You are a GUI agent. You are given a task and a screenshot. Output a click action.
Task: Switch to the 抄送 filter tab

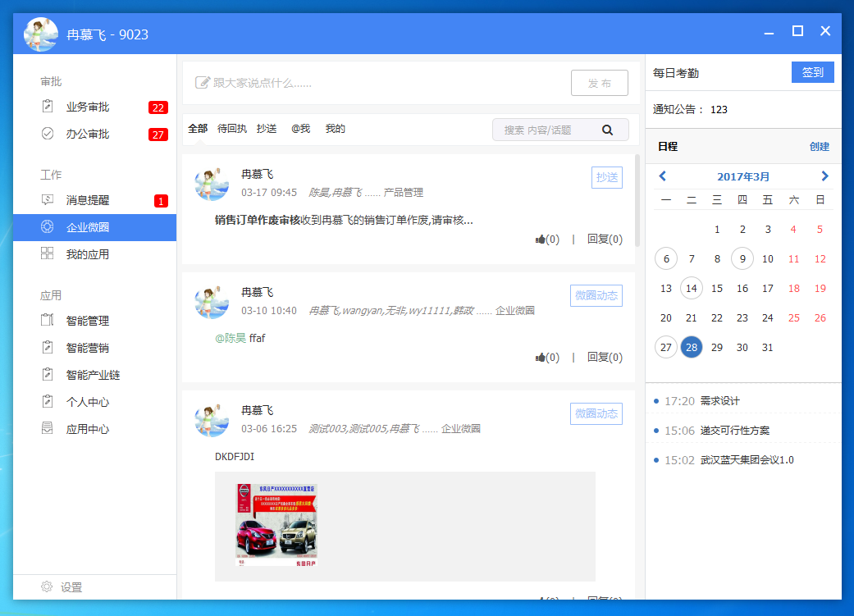point(267,129)
